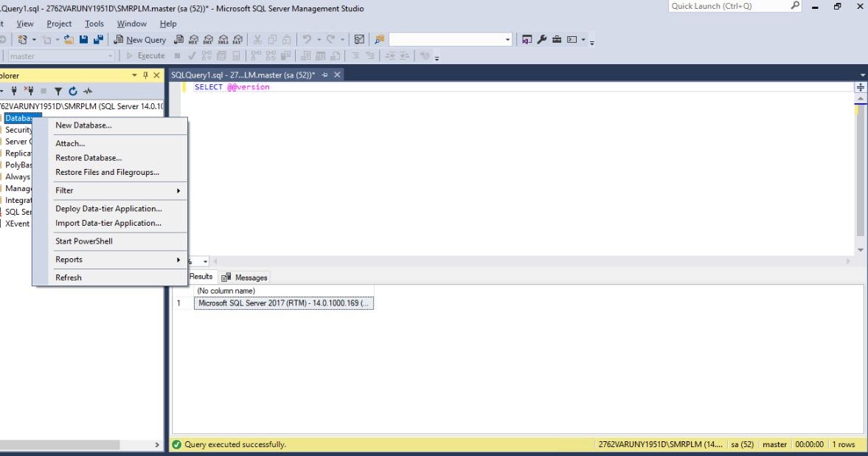Click the Filter funnel icon in Object Explorer
The height and width of the screenshot is (456, 868).
click(x=58, y=91)
